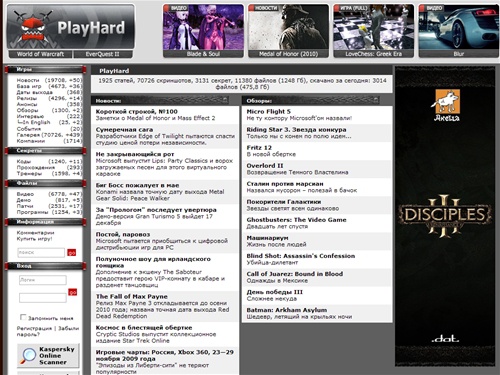Focus the password field below Логин
The width and height of the screenshot is (500, 375).
pyautogui.click(x=43, y=298)
